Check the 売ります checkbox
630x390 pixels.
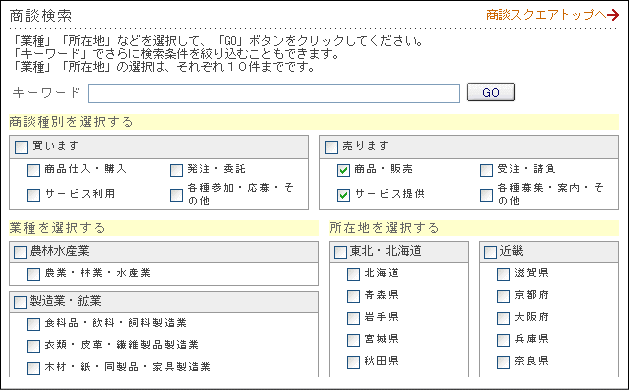[331, 147]
